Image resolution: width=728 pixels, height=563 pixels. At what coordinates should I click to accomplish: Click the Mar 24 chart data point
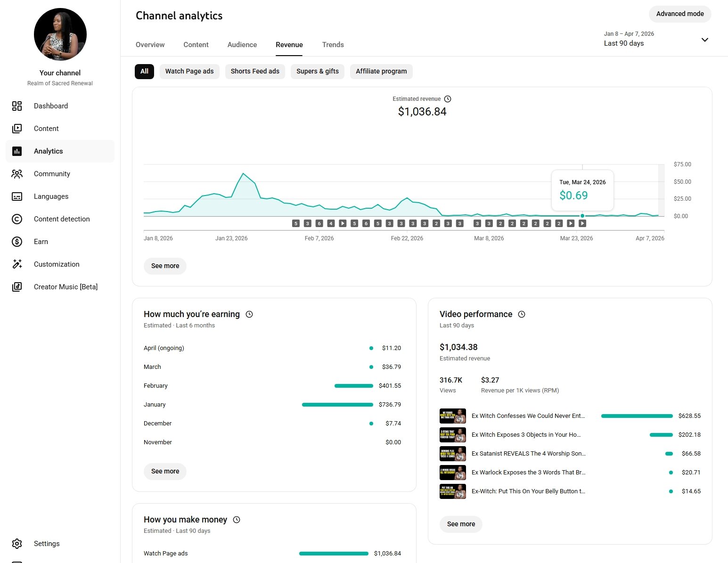tap(582, 216)
